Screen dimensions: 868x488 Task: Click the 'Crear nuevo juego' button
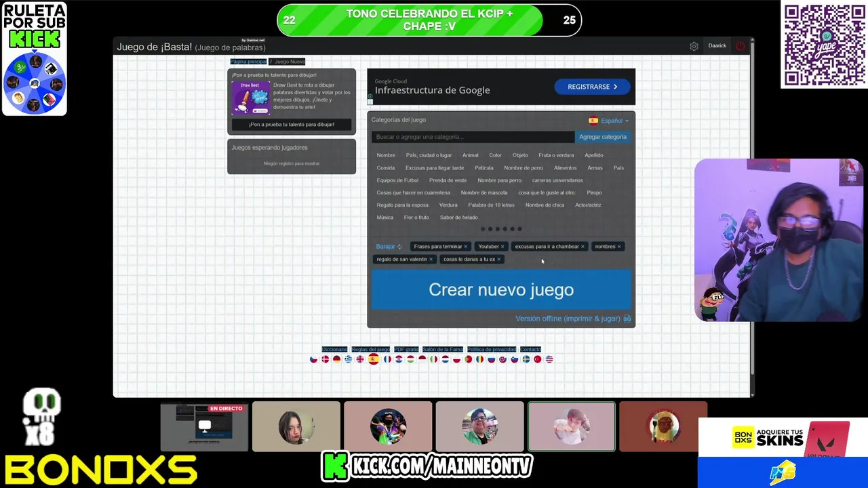click(x=501, y=289)
